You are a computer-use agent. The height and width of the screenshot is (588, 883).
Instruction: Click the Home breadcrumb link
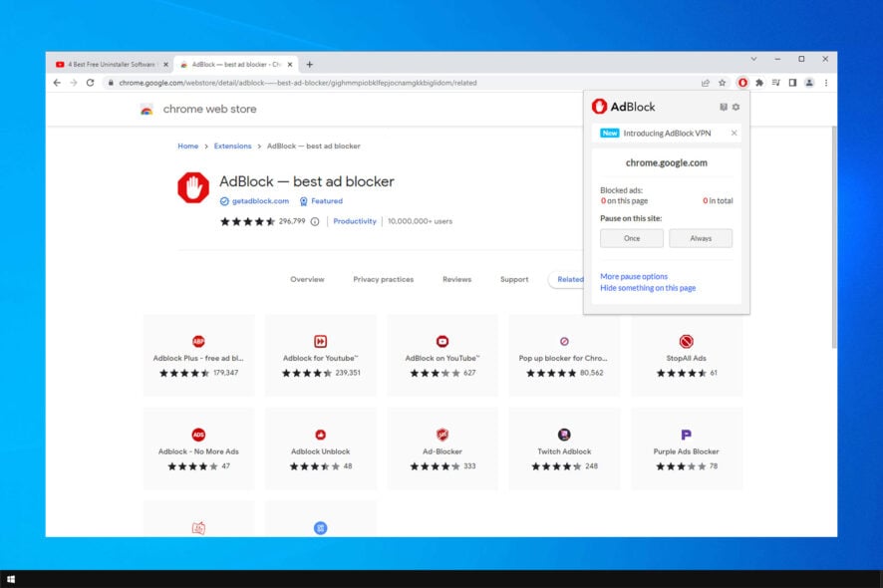(187, 147)
